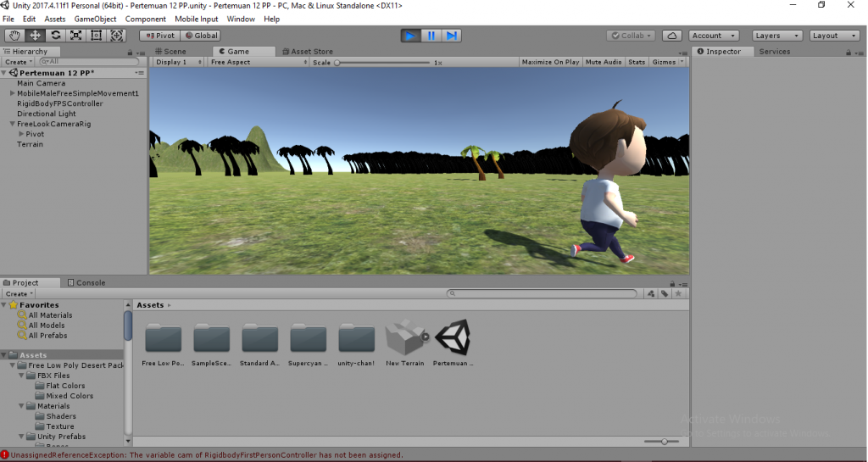Click the Save Search star icon
The height and width of the screenshot is (462, 868).
click(x=678, y=294)
